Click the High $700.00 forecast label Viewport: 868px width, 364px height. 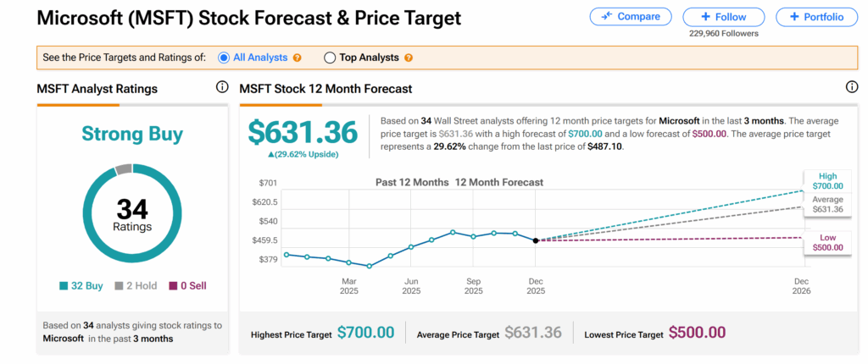pyautogui.click(x=826, y=181)
